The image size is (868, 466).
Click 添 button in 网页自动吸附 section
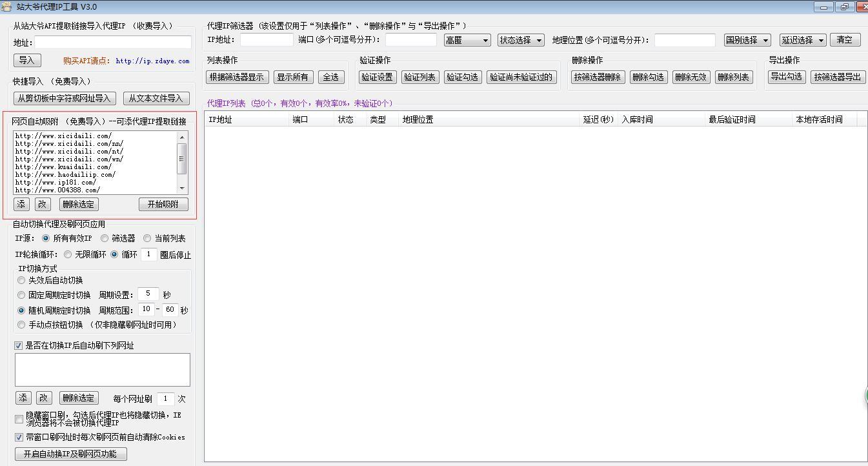(21, 204)
